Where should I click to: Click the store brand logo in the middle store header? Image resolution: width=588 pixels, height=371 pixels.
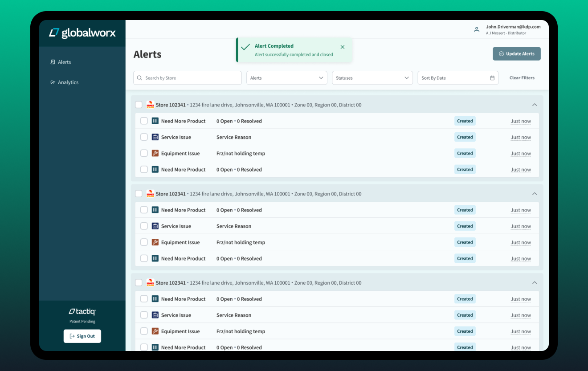pos(150,194)
